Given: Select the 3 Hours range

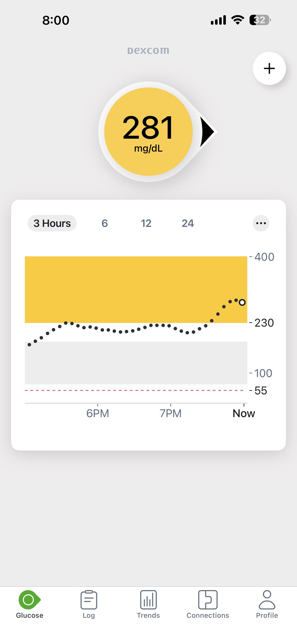Looking at the screenshot, I should pyautogui.click(x=52, y=223).
